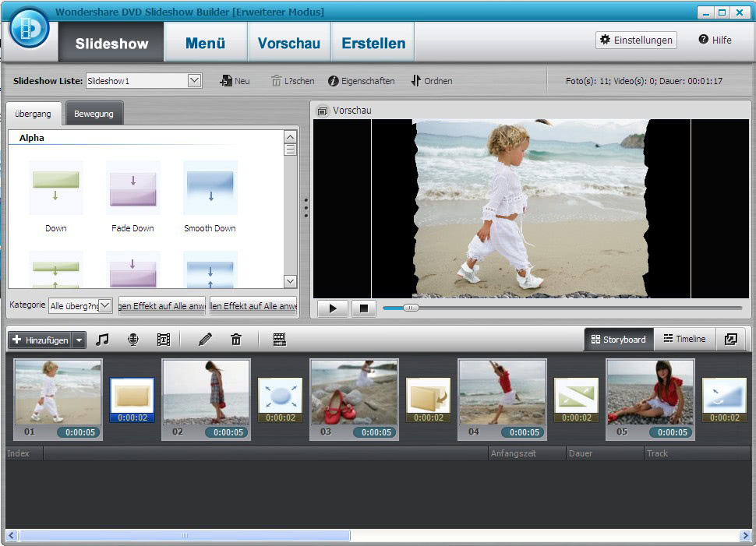This screenshot has height=546, width=756.
Task: Open the add background music icon
Action: click(103, 339)
